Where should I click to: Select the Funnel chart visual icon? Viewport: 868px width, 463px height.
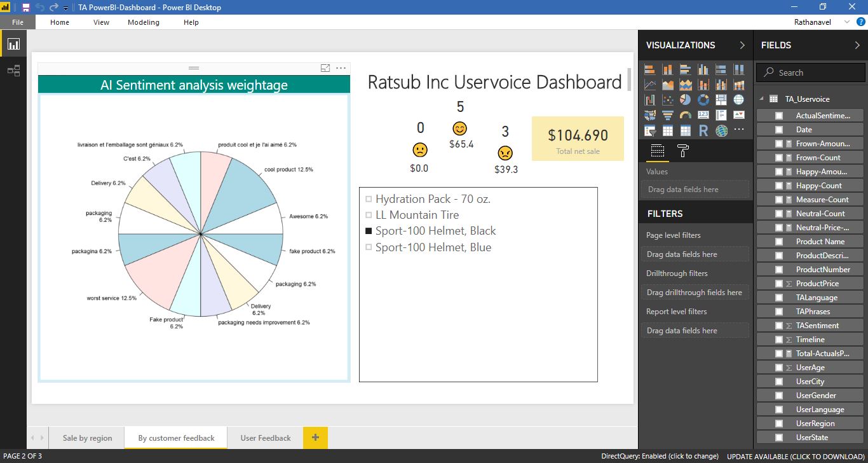point(668,115)
